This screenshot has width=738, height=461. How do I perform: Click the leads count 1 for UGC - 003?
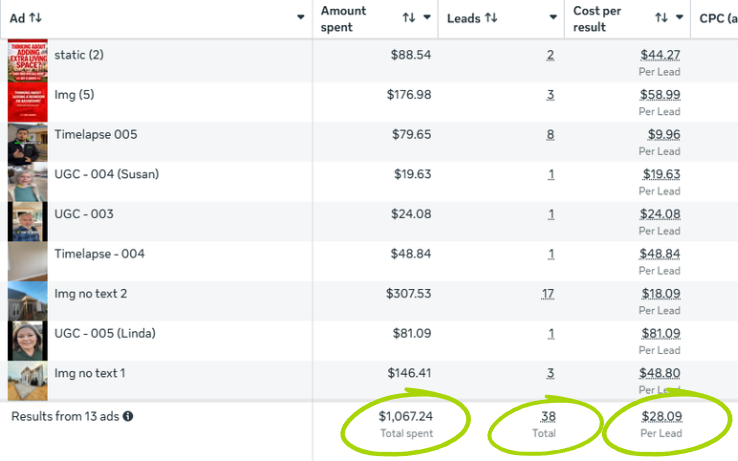click(x=551, y=214)
